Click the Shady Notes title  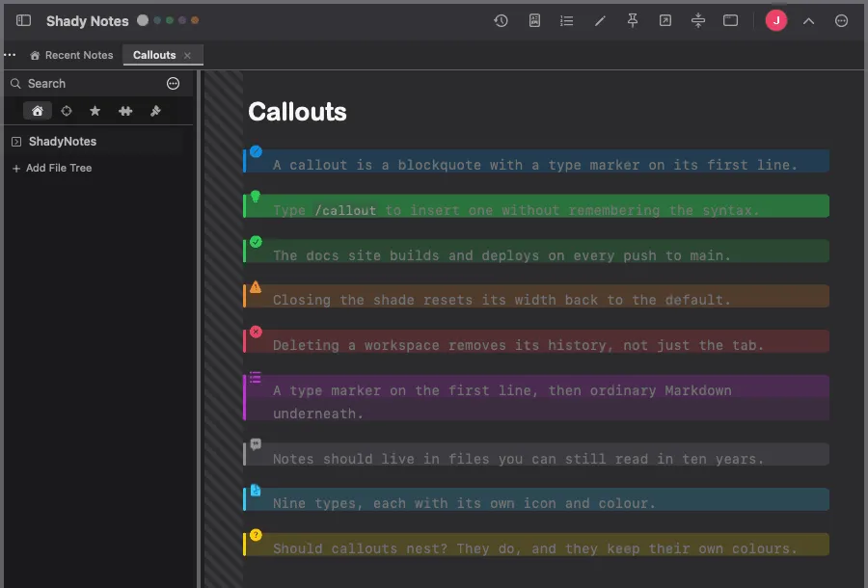coord(88,21)
